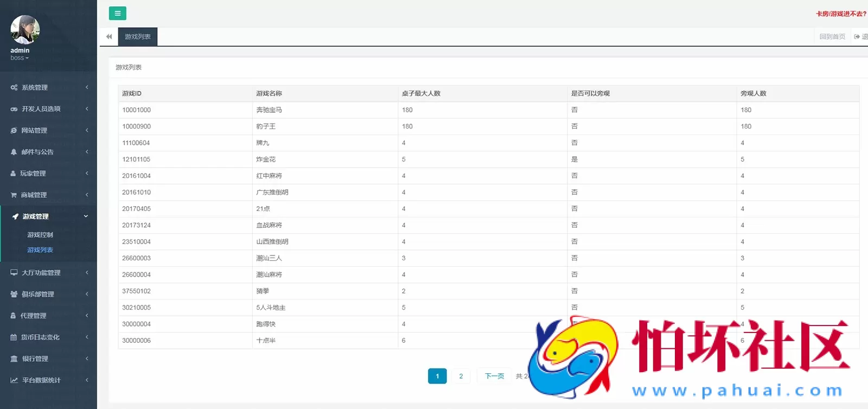Click the 网站管理 icon in sidebar

click(x=14, y=131)
